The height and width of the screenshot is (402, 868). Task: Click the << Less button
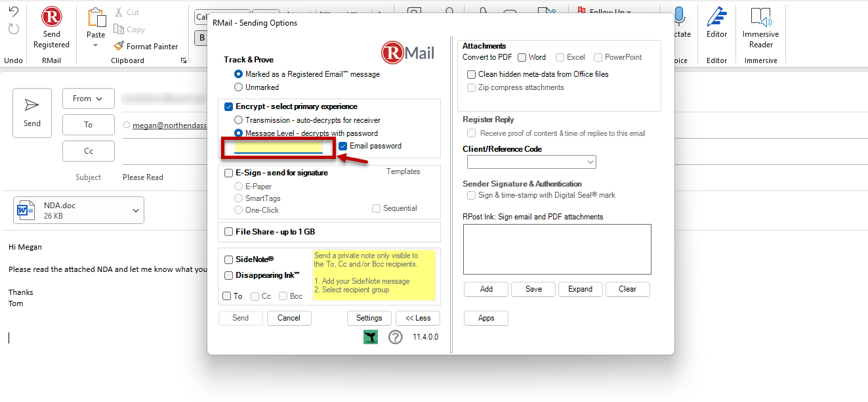[418, 318]
